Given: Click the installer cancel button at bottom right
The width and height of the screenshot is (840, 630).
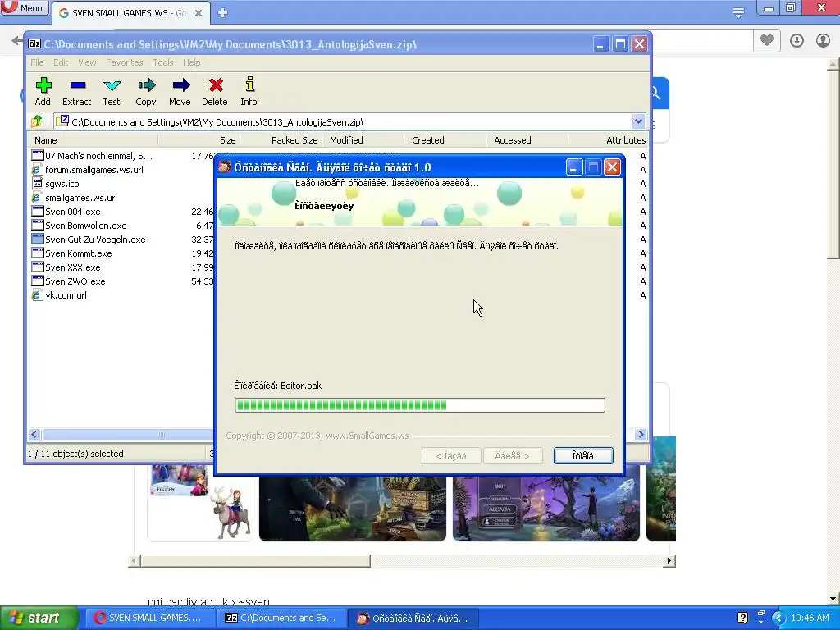Looking at the screenshot, I should 583,456.
